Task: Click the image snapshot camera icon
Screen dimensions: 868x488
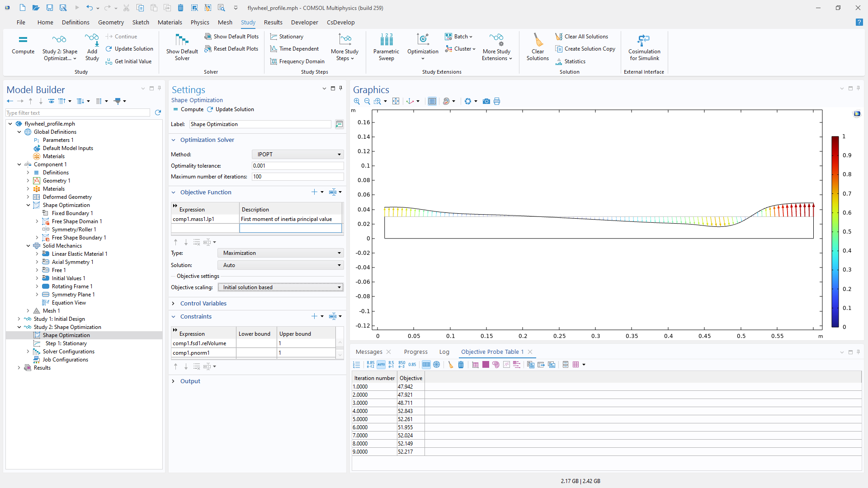Action: [486, 101]
